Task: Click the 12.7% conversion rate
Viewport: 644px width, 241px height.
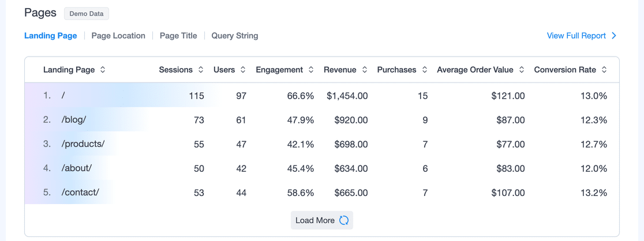Action: (x=594, y=145)
